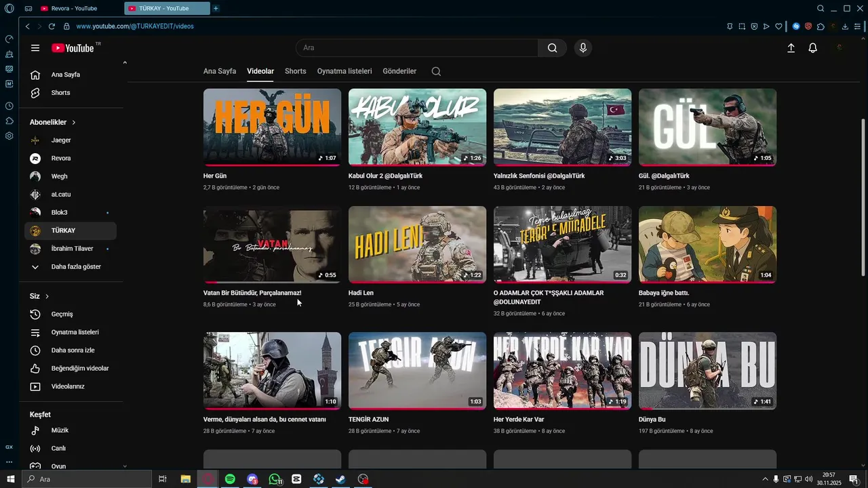This screenshot has width=868, height=488.
Task: Open Oynatma listeleri in the sidebar
Action: point(71,332)
